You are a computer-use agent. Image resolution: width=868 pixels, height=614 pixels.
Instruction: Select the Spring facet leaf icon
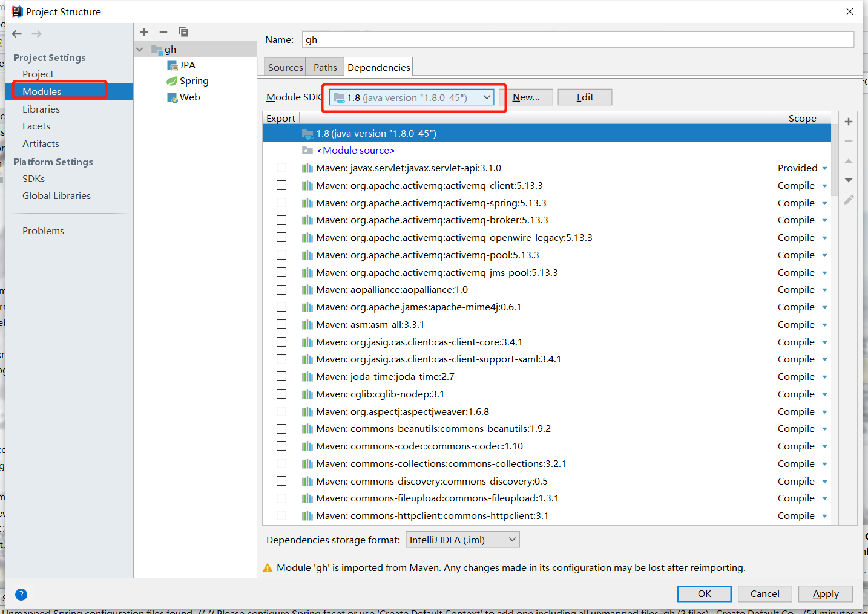pyautogui.click(x=173, y=81)
